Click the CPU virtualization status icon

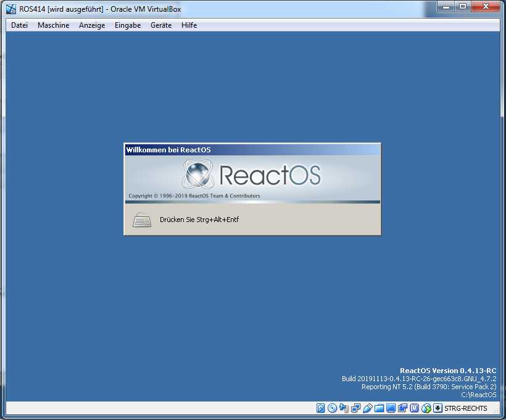pos(414,408)
